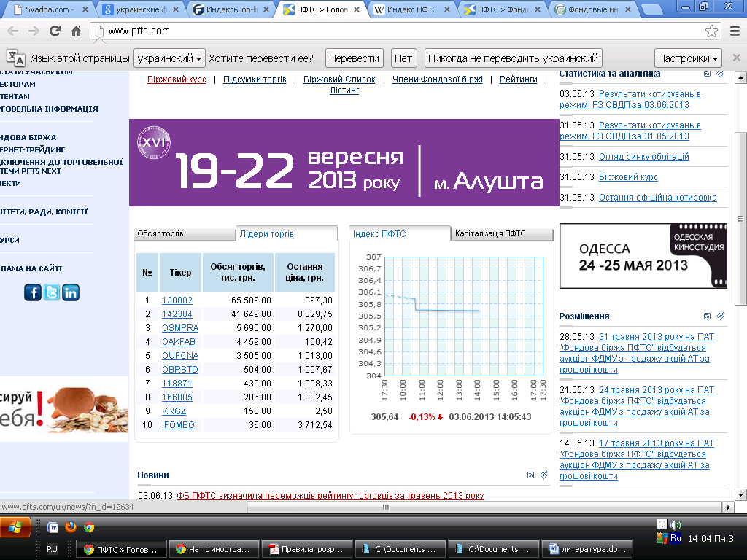Screen dimensions: 747x560
Task: Select Обсяг торгів tab
Action: click(185, 233)
